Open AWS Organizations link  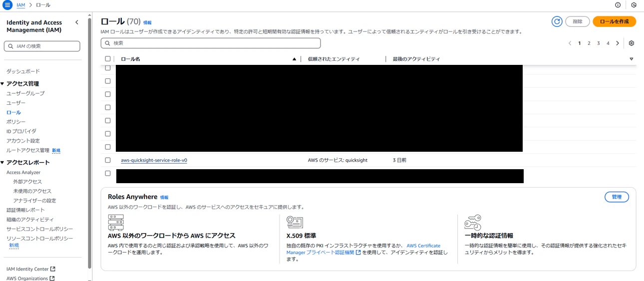(x=27, y=279)
